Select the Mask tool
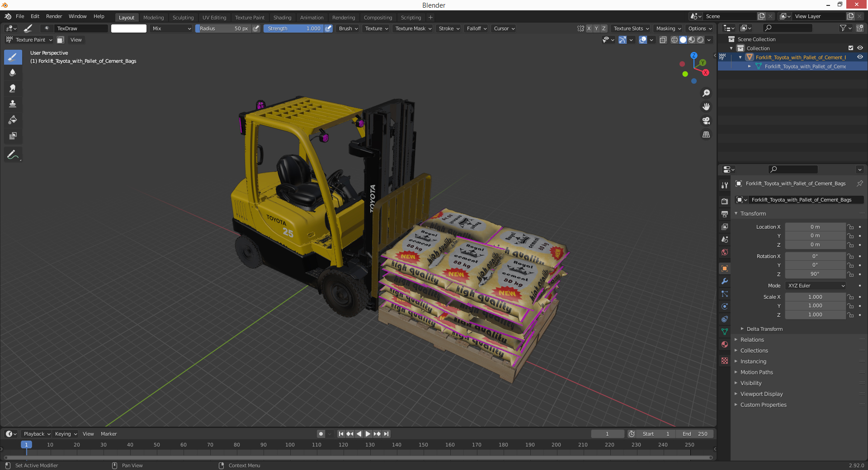Screen dimensions: 868x470 (x=13, y=136)
